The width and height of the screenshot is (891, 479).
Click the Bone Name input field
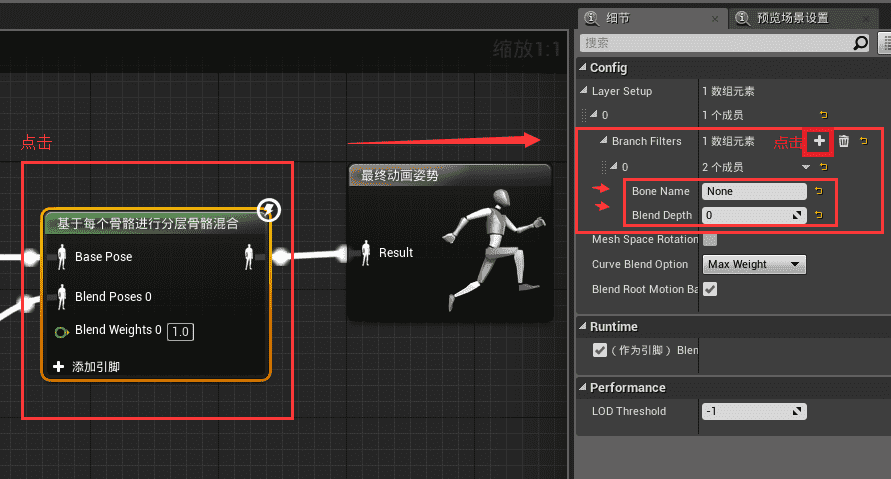pyautogui.click(x=754, y=190)
